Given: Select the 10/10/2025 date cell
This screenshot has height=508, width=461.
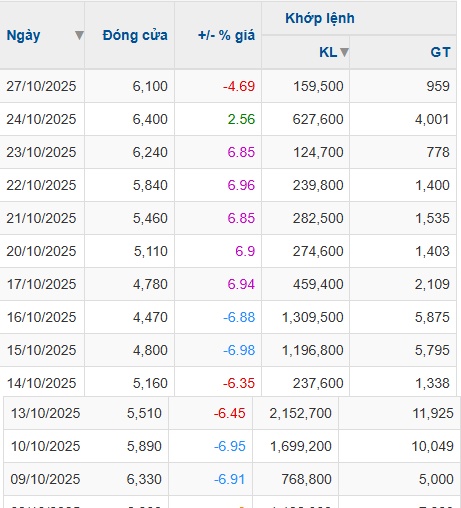Looking at the screenshot, I should (x=45, y=446).
